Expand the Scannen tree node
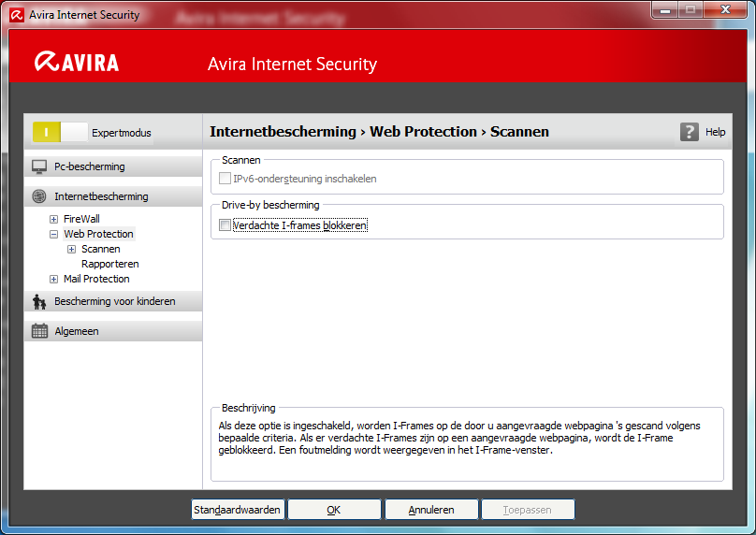Screen dimensions: 756x535 pos(72,249)
